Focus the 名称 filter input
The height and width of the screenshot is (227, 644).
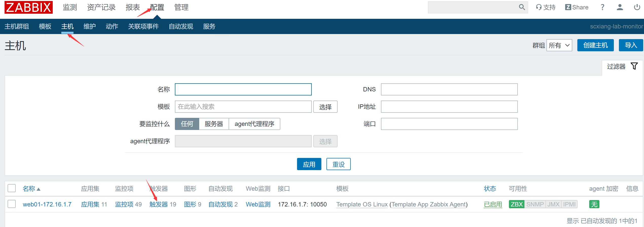[243, 89]
